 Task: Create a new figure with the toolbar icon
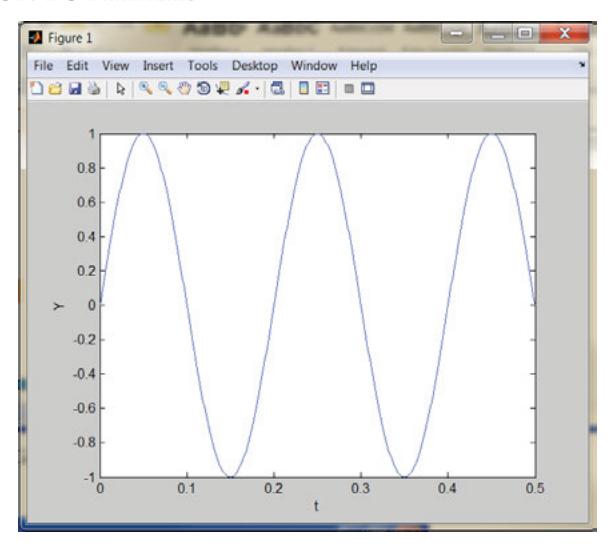point(37,89)
